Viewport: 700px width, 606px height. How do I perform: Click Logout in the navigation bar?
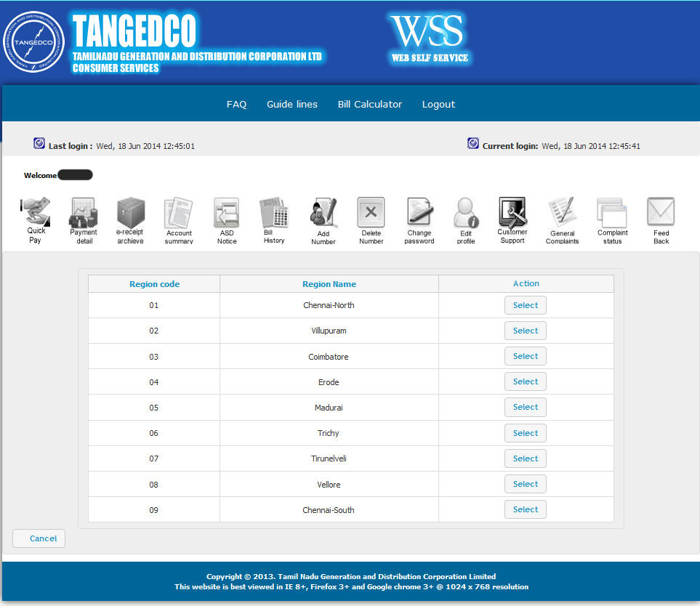click(x=439, y=105)
